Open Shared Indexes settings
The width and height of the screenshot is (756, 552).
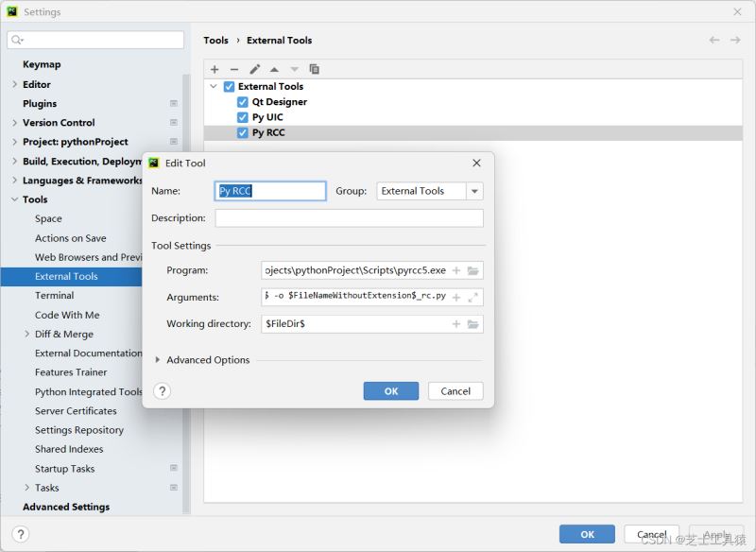(69, 449)
